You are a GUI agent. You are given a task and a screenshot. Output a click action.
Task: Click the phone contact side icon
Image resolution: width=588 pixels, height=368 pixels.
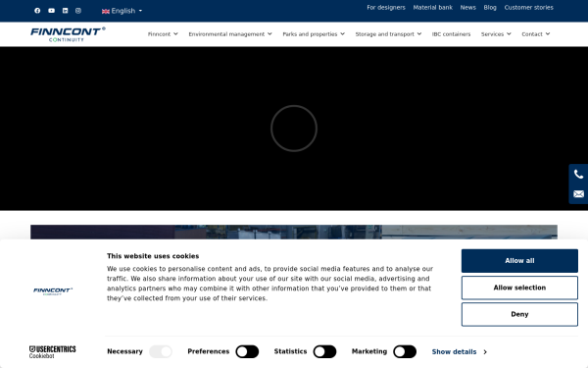[x=578, y=175]
